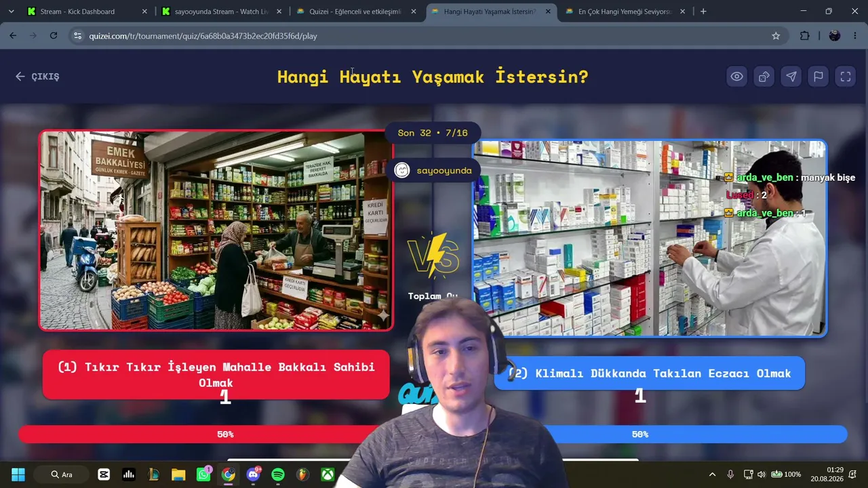Click the quizei.com address bar
Image resolution: width=868 pixels, height=488 pixels.
427,36
